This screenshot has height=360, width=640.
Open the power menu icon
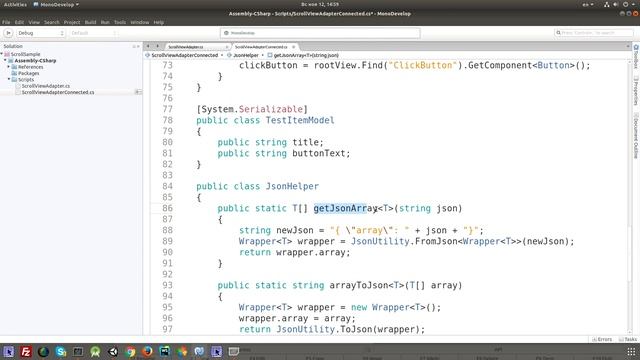click(x=625, y=4)
